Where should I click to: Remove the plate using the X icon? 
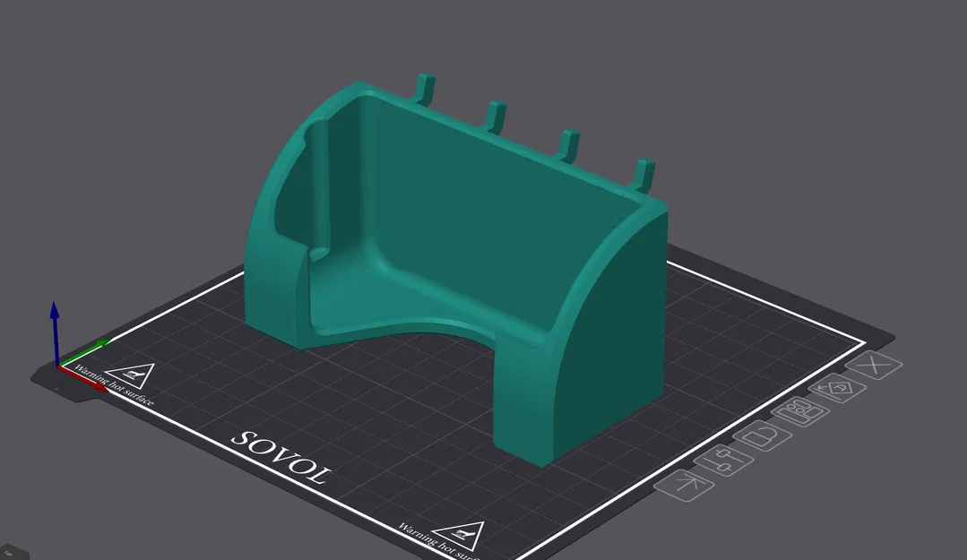874,365
